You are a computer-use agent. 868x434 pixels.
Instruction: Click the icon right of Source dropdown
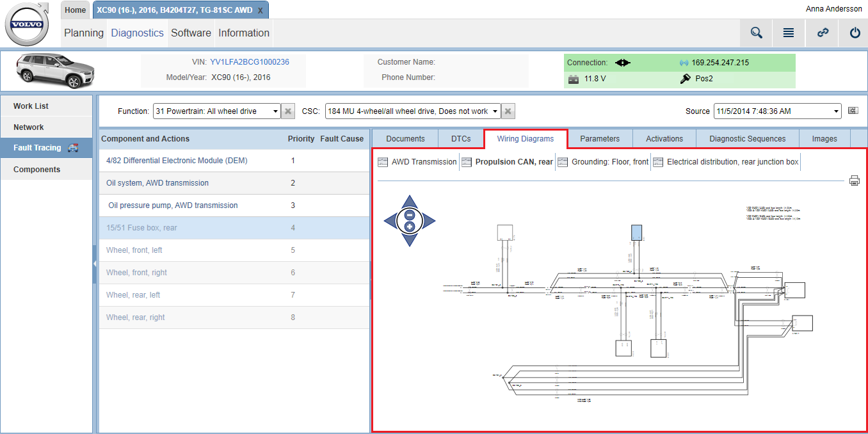coord(853,111)
